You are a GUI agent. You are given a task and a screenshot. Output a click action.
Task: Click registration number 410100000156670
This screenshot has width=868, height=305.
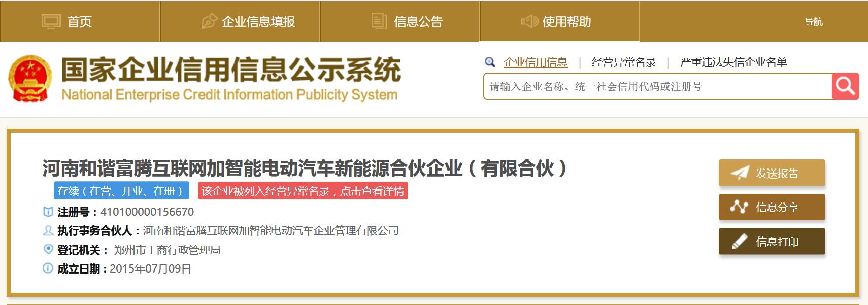tap(147, 212)
